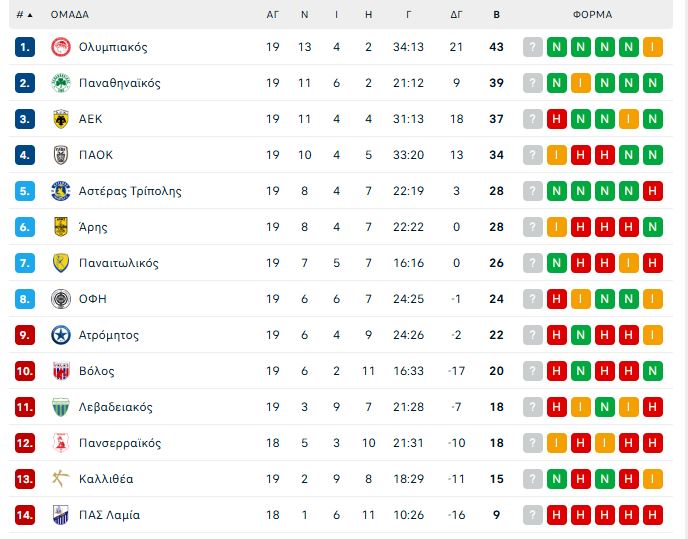Click the Παναθηναϊκός club logo

click(60, 83)
